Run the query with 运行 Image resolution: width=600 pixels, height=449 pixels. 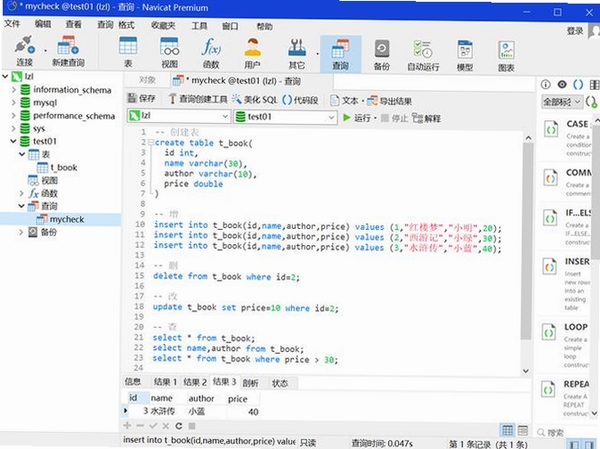[357, 118]
